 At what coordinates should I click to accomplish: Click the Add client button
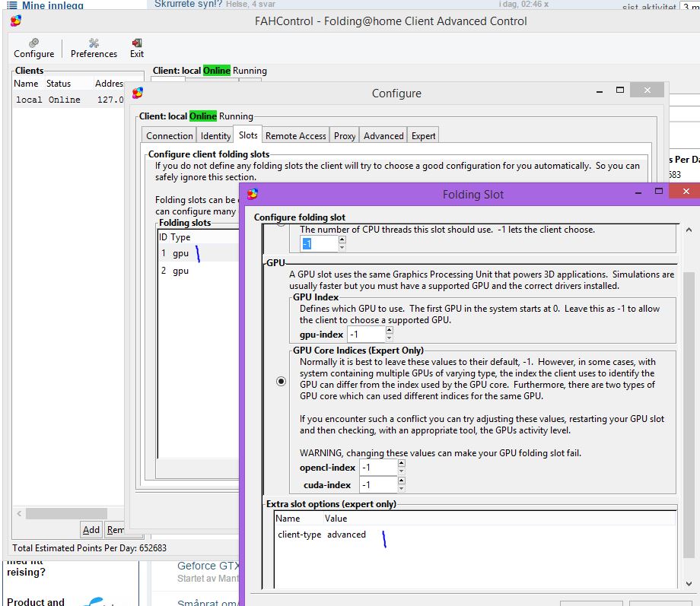pyautogui.click(x=91, y=530)
